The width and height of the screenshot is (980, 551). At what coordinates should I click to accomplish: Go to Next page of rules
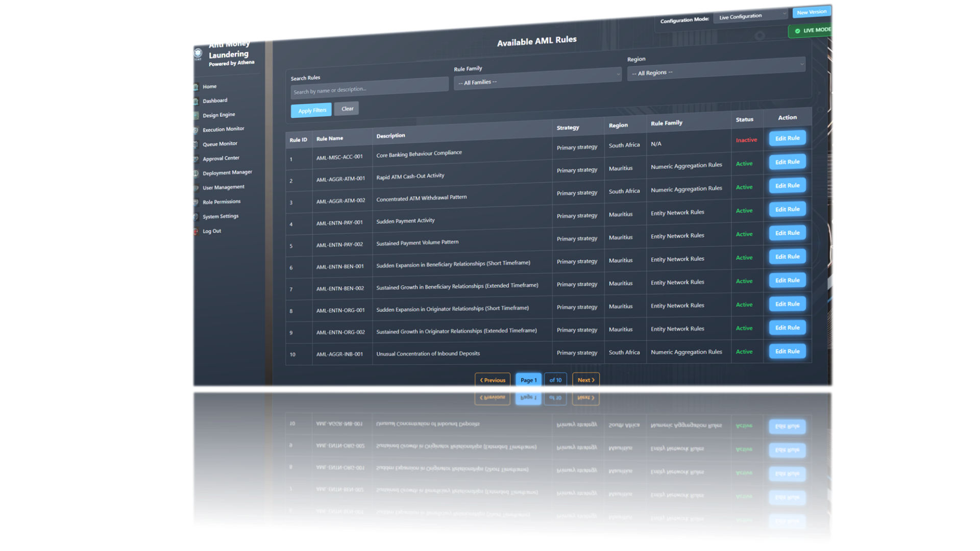coord(585,380)
